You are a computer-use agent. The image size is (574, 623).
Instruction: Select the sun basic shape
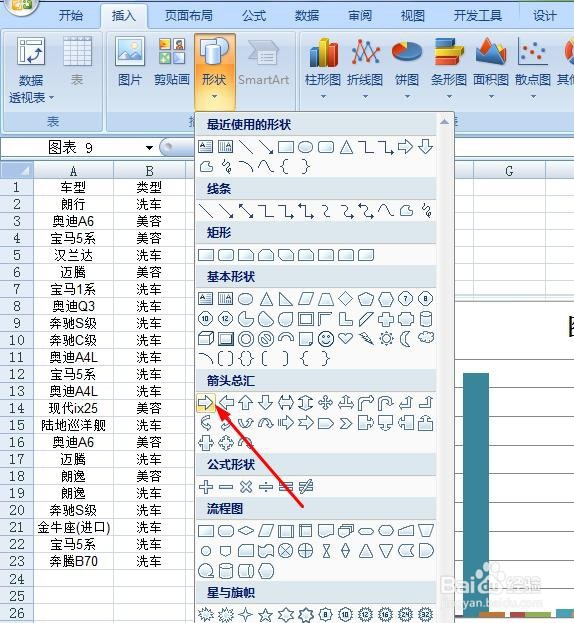[386, 339]
